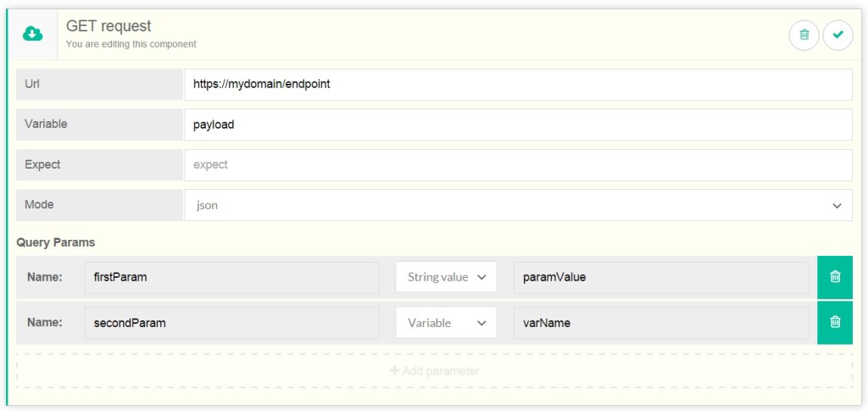868x411 pixels.
Task: Delete the component using header trash icon
Action: tap(804, 35)
